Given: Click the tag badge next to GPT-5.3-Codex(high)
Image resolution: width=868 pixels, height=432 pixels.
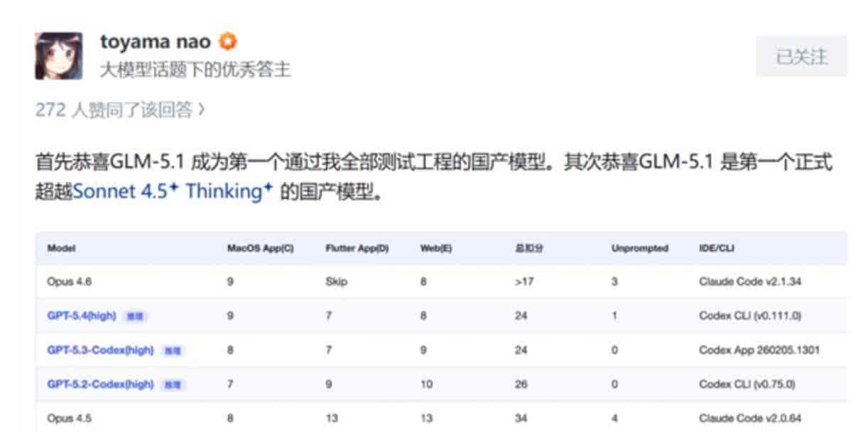Looking at the screenshot, I should 174,350.
